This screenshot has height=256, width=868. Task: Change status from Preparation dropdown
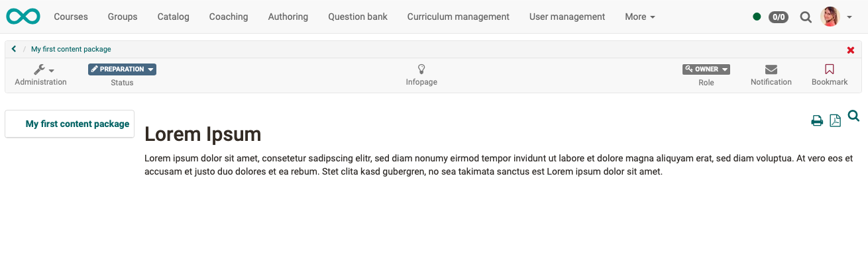click(x=122, y=69)
